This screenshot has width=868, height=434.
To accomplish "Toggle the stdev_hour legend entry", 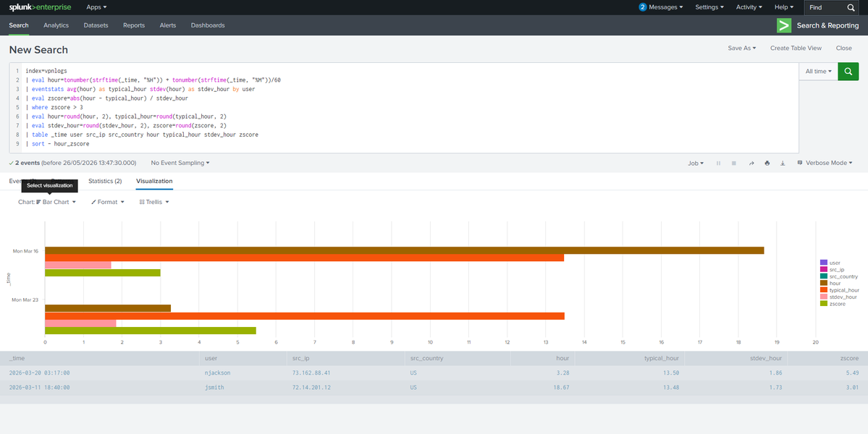I will tap(838, 297).
